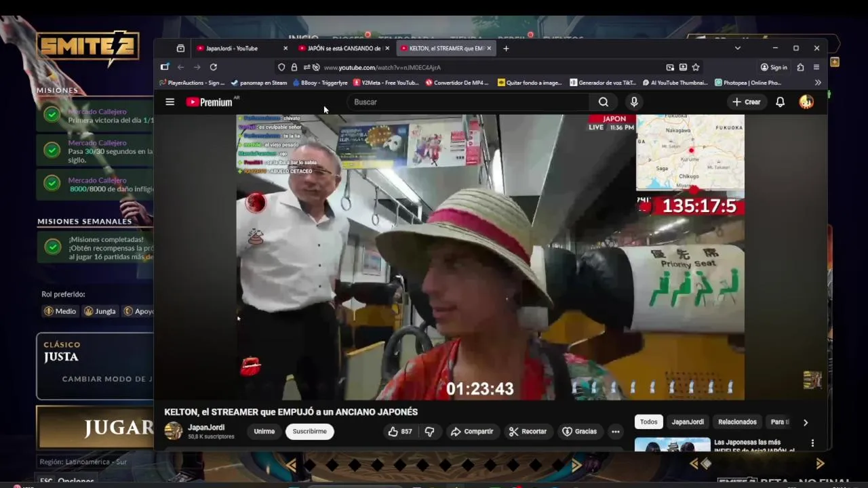Close the KELTON, el STREAMER tab
Image resolution: width=868 pixels, height=488 pixels.
(489, 48)
